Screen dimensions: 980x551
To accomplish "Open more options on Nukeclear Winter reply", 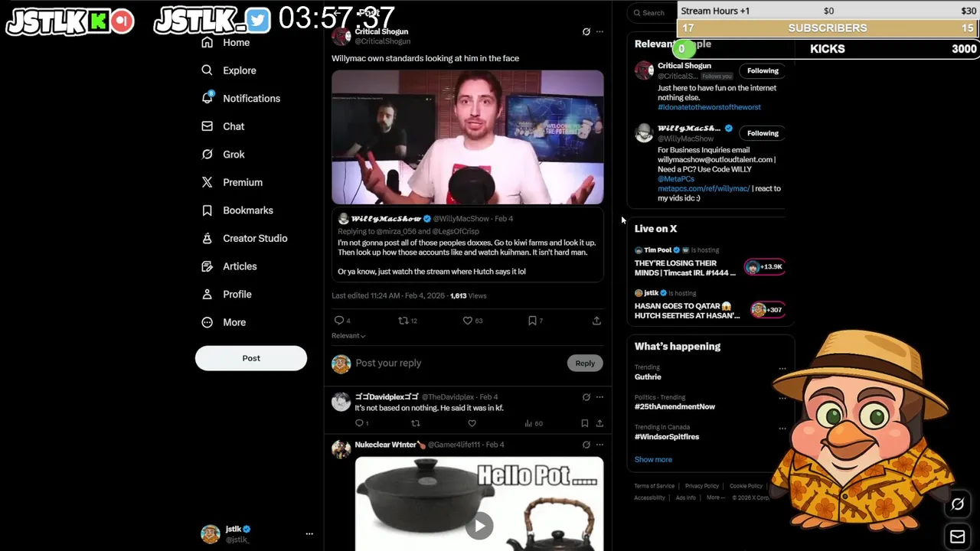I will tap(599, 445).
